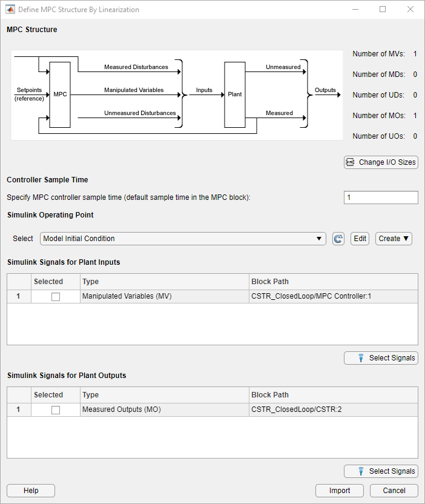
Task: Open the Model Initial Condition dropdown
Action: 183,239
